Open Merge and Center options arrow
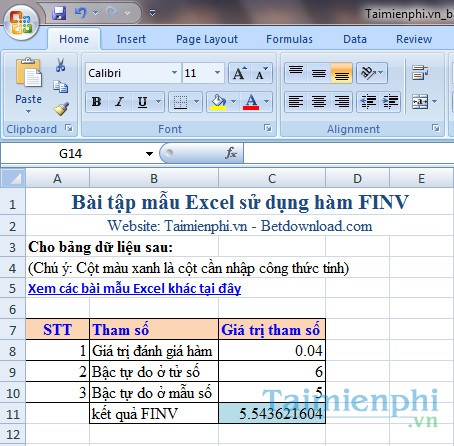The height and width of the screenshot is (446, 454). click(434, 102)
